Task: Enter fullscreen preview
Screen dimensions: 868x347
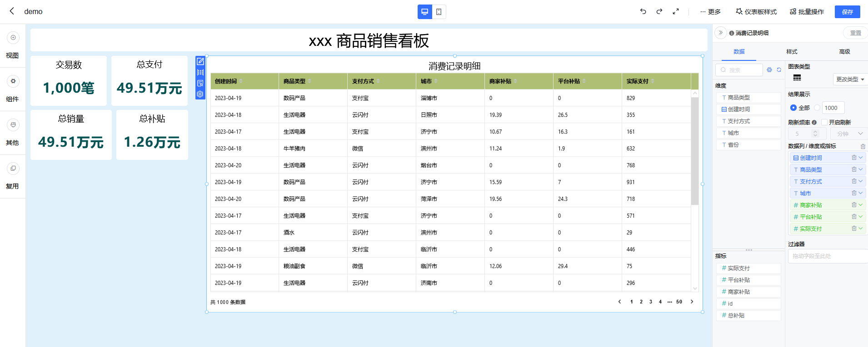Action: [x=676, y=11]
